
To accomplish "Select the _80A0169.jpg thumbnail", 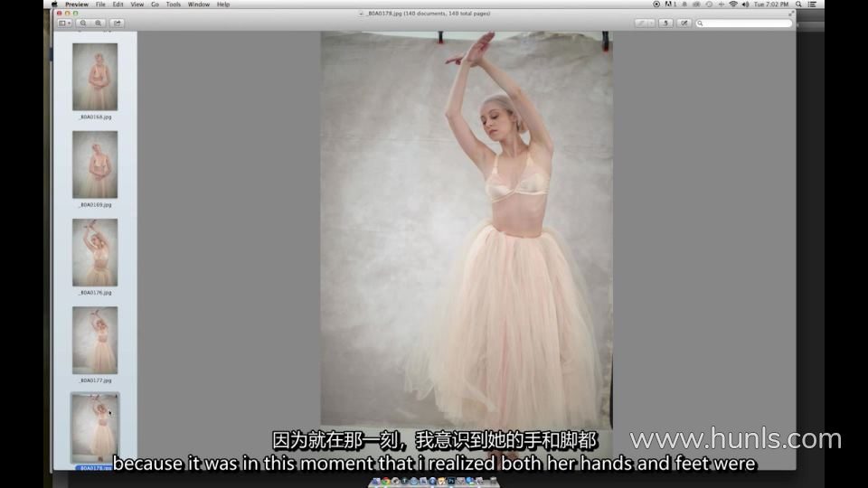I will tap(95, 164).
